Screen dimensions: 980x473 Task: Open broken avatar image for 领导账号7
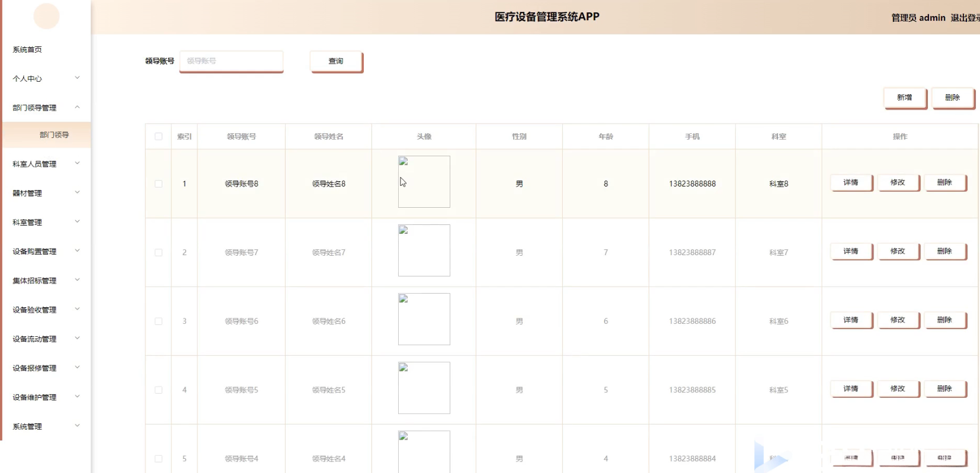tap(424, 250)
